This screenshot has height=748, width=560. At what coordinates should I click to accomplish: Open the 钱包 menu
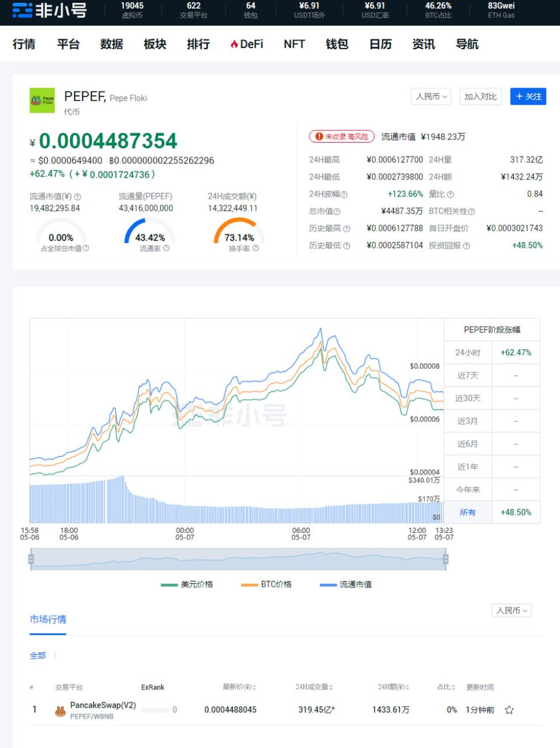[337, 44]
